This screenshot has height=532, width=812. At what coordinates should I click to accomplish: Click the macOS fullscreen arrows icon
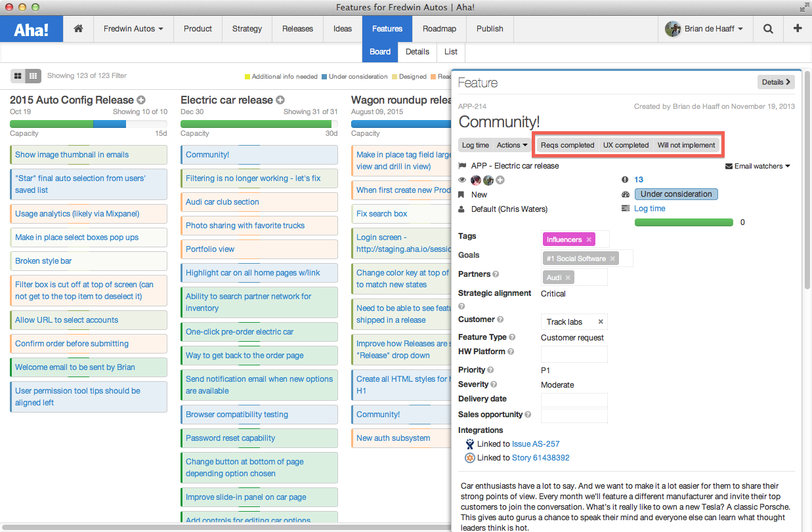coord(803,7)
